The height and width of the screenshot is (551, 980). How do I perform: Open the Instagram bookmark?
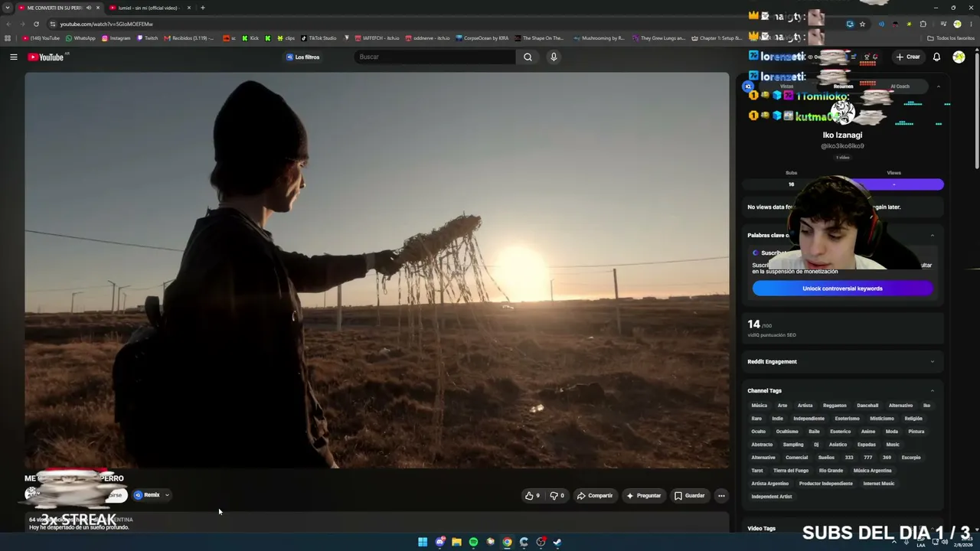coord(116,38)
